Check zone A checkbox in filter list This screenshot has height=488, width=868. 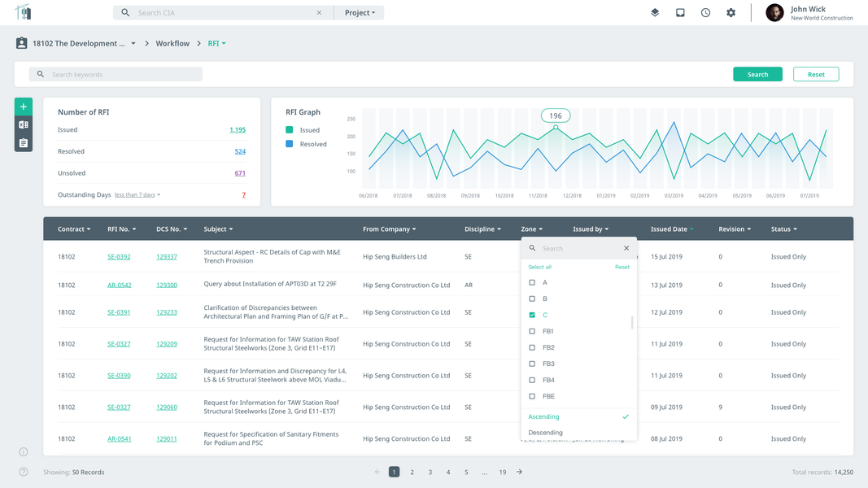(532, 283)
